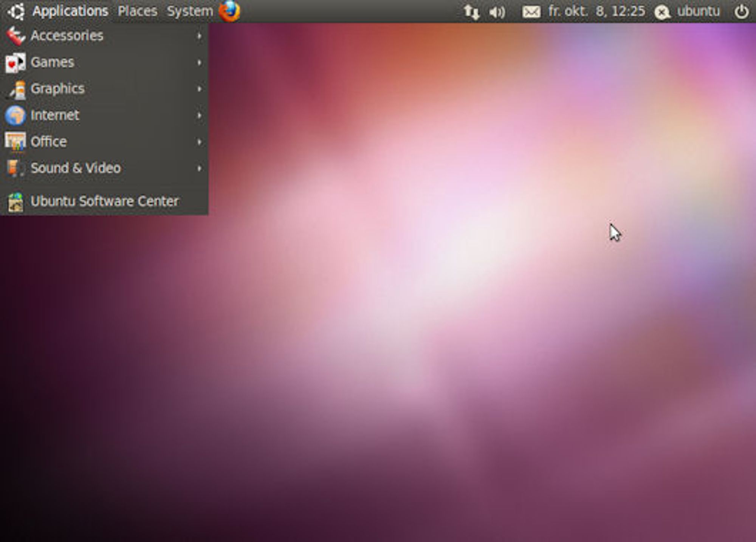Click the Accessories category icon
This screenshot has height=542, width=756.
click(15, 36)
